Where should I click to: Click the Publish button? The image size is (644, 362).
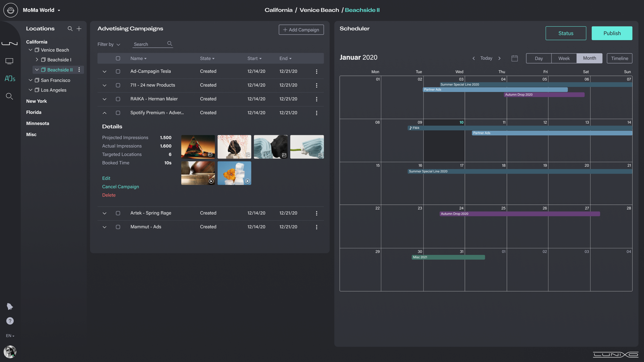(x=612, y=33)
